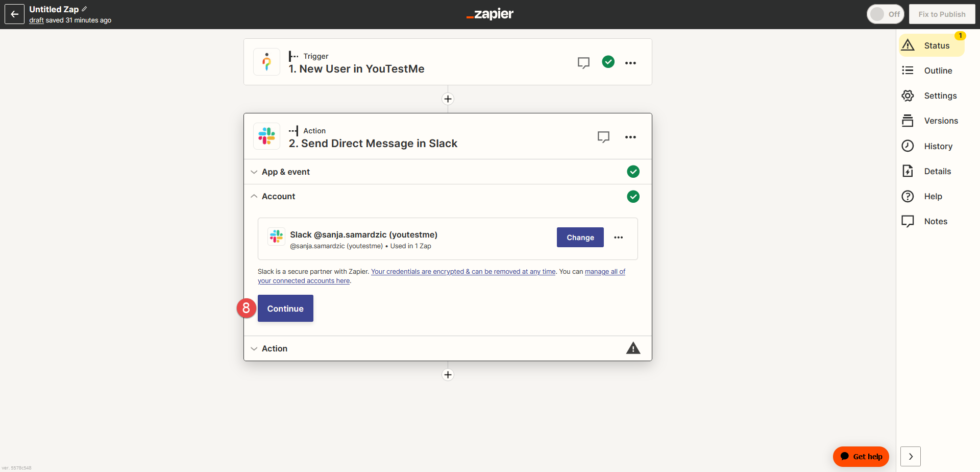Open the Help panel
Image resolution: width=980 pixels, height=472 pixels.
[932, 196]
